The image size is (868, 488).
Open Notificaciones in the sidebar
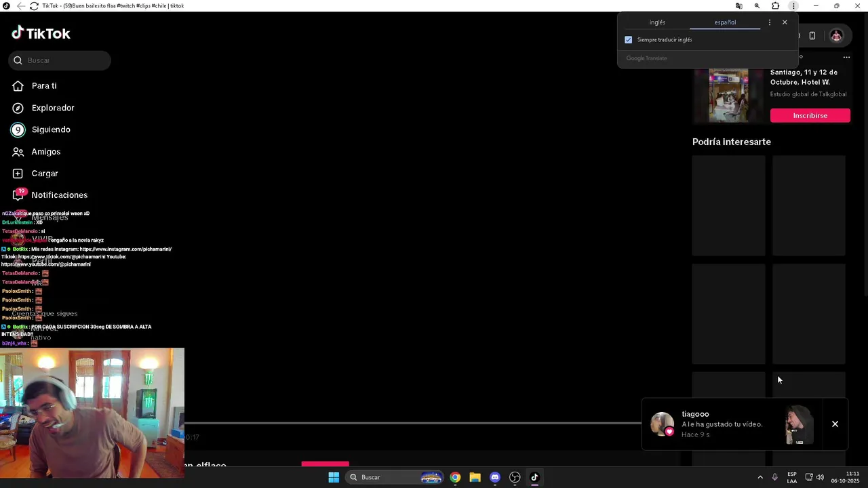(x=59, y=195)
